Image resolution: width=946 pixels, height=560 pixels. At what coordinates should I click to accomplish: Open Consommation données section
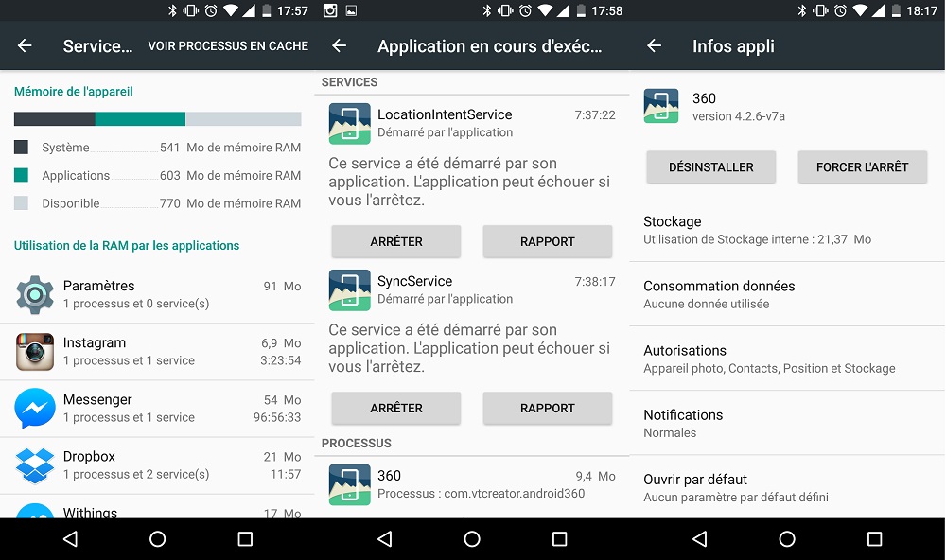coord(785,294)
